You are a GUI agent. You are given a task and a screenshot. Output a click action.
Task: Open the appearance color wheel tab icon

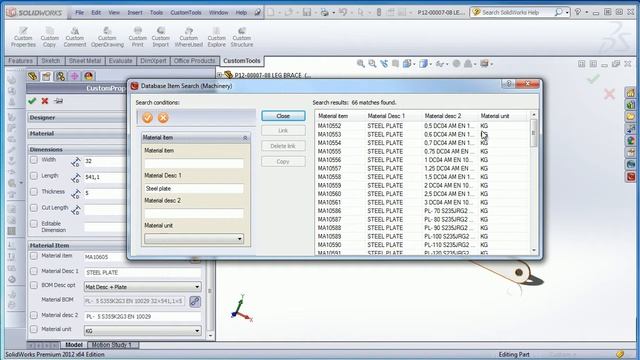(89, 76)
